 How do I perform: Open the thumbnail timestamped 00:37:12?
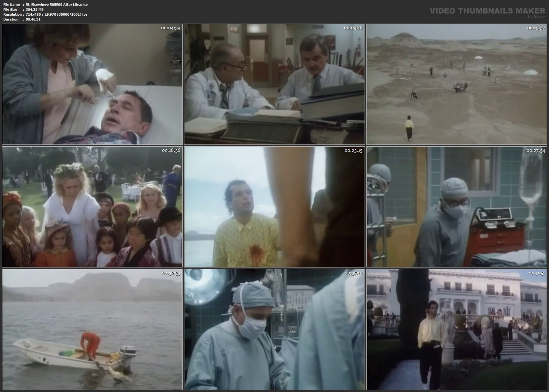(275, 329)
